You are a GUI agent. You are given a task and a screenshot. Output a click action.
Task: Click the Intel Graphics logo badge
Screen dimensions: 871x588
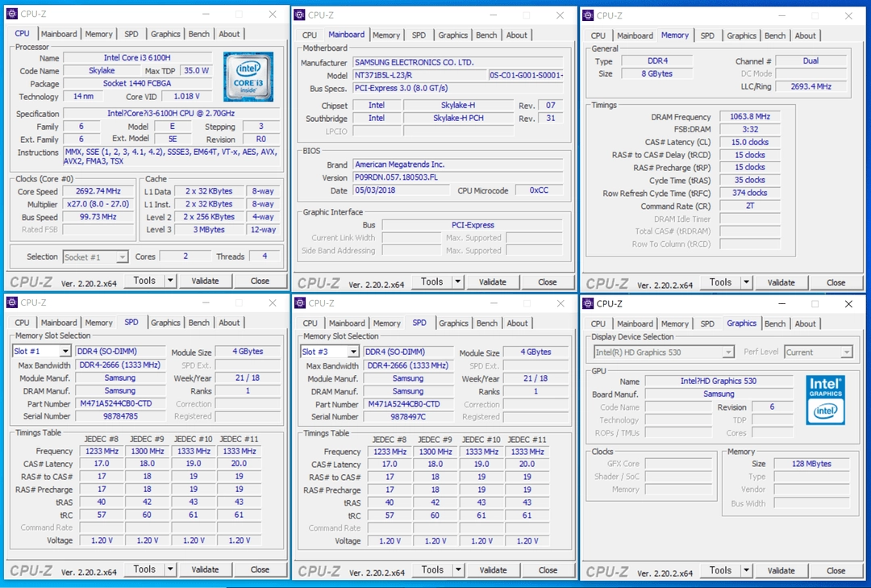(x=826, y=400)
